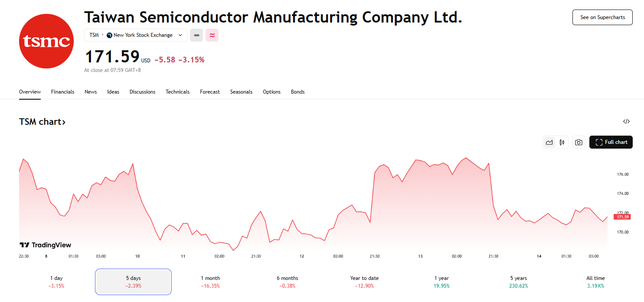Screen dimensions: 644x302
Task: Open the TSM chart heading link
Action: click(x=42, y=122)
